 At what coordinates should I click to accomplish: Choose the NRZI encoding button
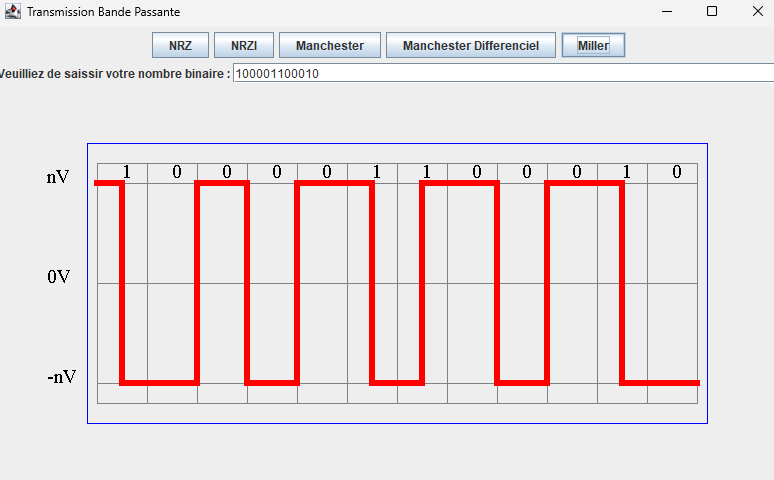244,45
